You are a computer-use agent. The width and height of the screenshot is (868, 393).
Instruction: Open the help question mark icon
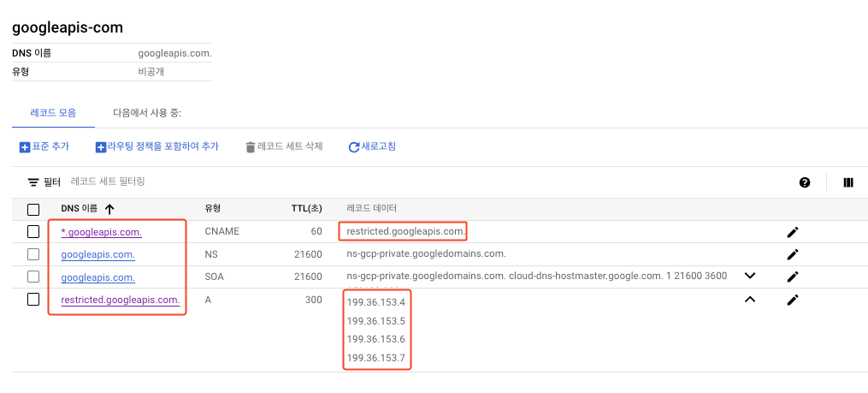[x=805, y=182]
